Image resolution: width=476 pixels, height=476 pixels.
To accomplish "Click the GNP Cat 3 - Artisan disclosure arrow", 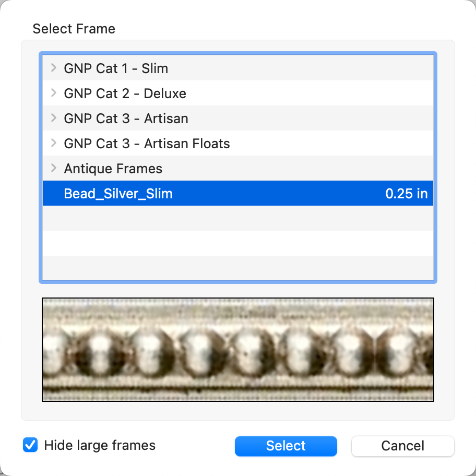I will tap(53, 118).
